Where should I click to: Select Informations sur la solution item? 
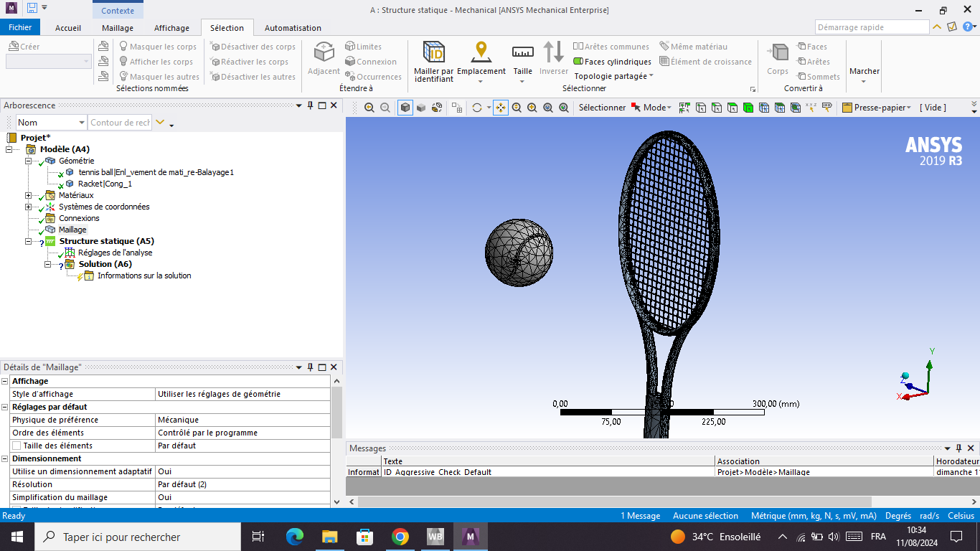click(144, 275)
